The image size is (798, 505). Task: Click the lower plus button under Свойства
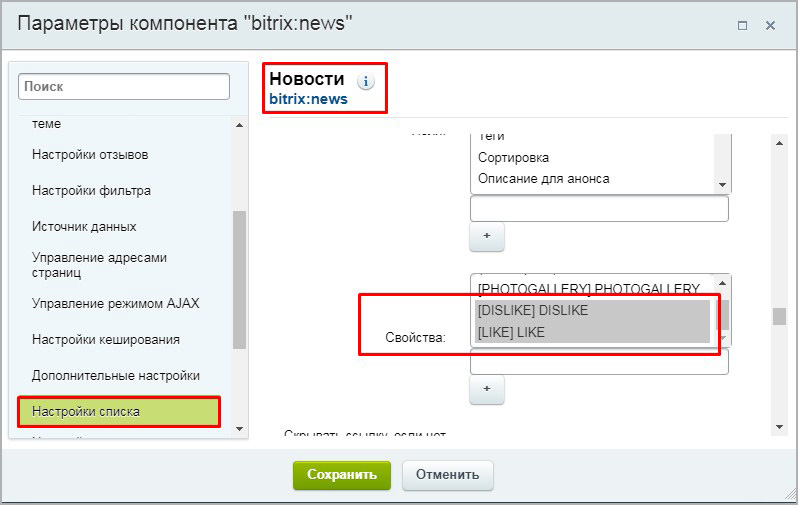(x=487, y=389)
